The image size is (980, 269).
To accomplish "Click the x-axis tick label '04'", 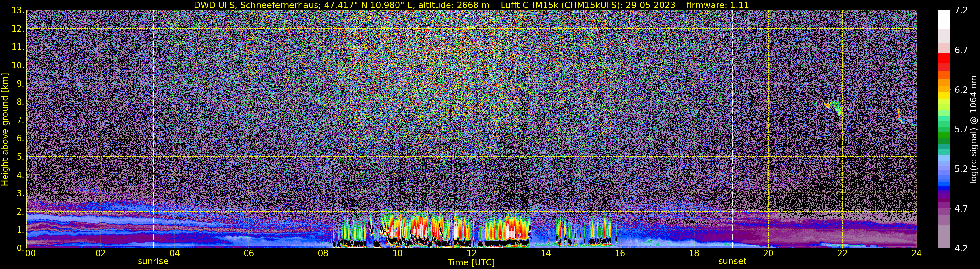I will tap(175, 253).
